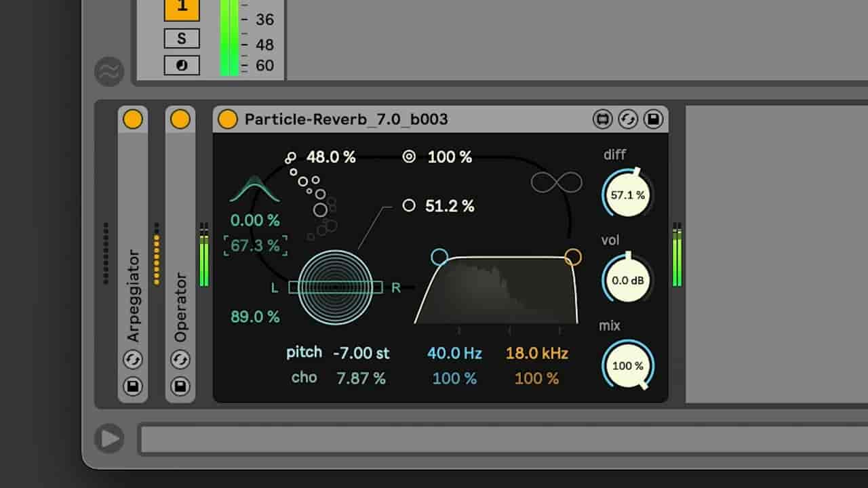The height and width of the screenshot is (488, 868).
Task: Click Arpeggiator's save preset icon
Action: [x=133, y=386]
